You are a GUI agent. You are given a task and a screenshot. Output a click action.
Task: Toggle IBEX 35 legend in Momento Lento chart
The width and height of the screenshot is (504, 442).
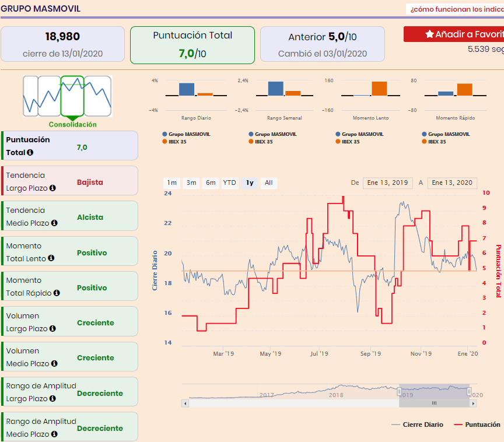(x=348, y=142)
